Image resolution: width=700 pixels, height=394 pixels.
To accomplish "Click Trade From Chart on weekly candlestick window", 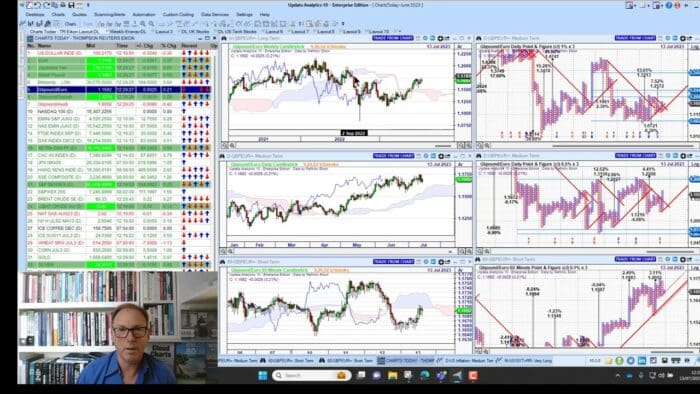I will point(393,38).
